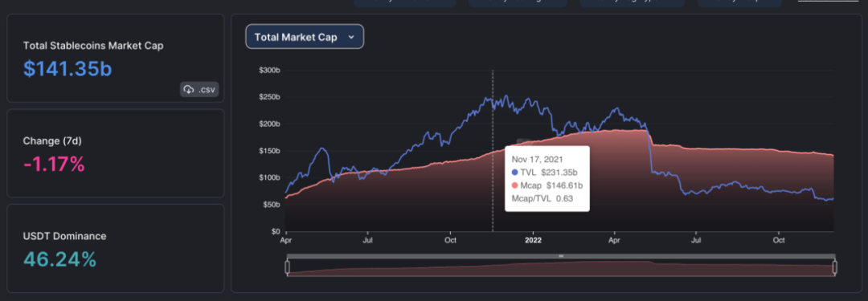Download data via the .csv button
This screenshot has height=301, width=868.
(x=199, y=90)
